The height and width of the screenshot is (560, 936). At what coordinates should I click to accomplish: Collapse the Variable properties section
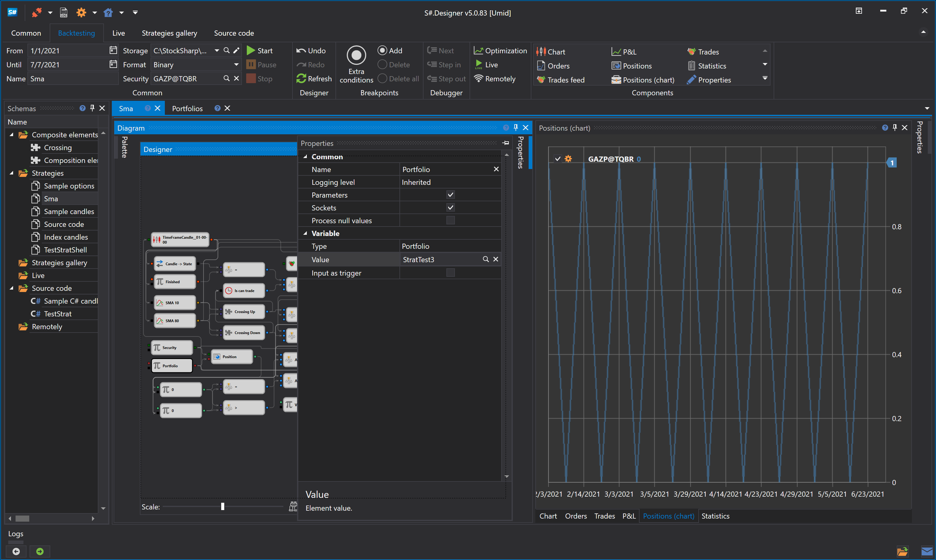pos(305,233)
